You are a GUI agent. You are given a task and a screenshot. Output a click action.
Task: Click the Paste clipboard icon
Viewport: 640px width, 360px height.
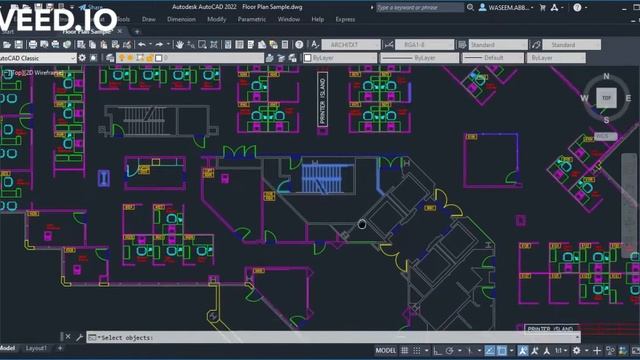[x=104, y=44]
